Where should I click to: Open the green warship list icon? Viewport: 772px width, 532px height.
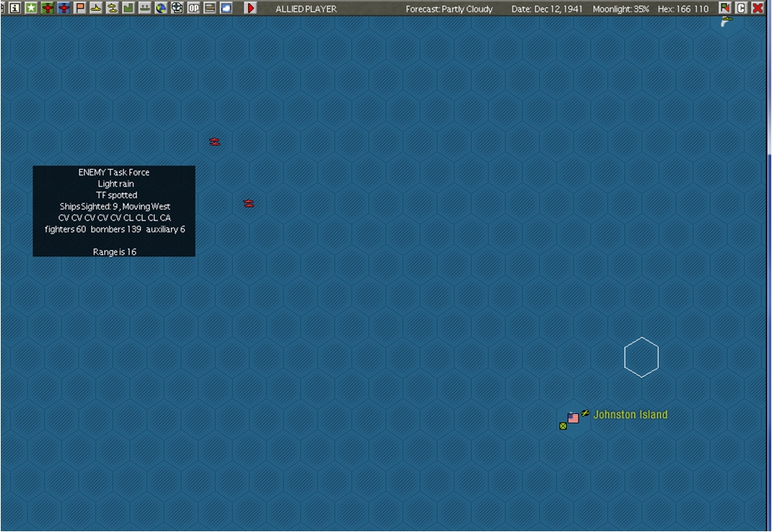[x=145, y=8]
